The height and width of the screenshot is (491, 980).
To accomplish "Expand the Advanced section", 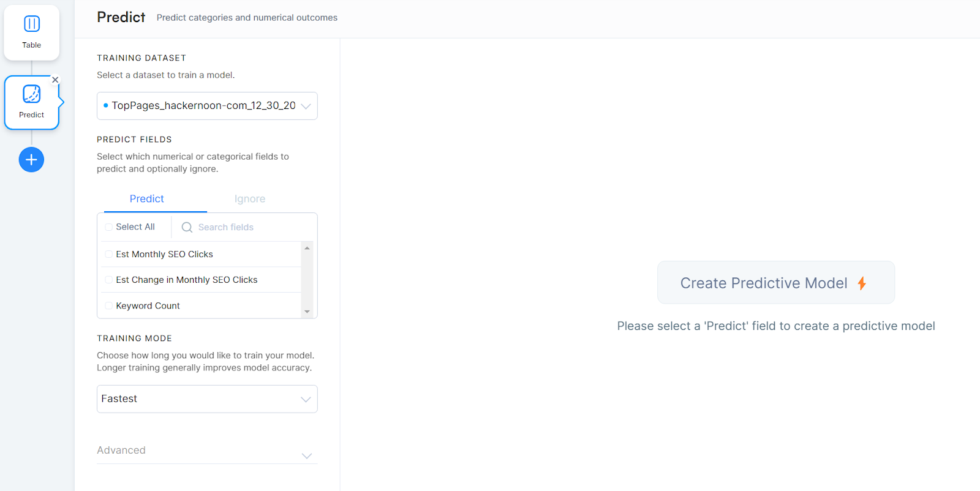I will coord(207,451).
